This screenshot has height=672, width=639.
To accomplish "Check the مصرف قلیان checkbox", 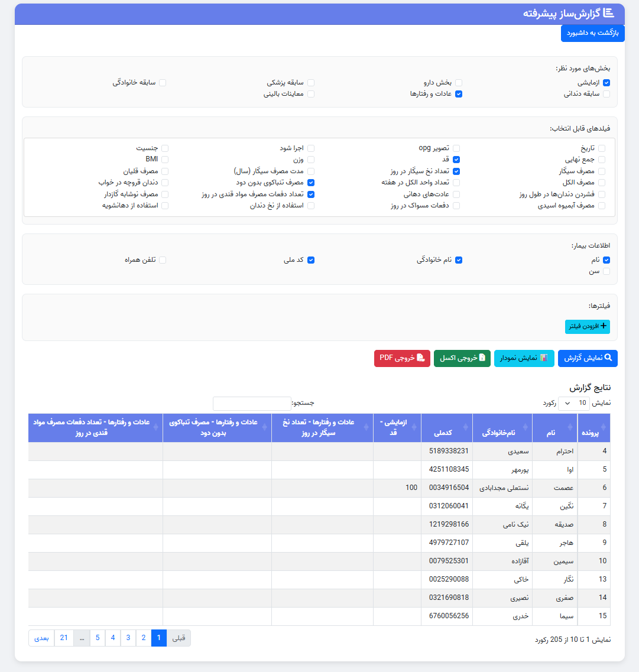I will [x=165, y=171].
